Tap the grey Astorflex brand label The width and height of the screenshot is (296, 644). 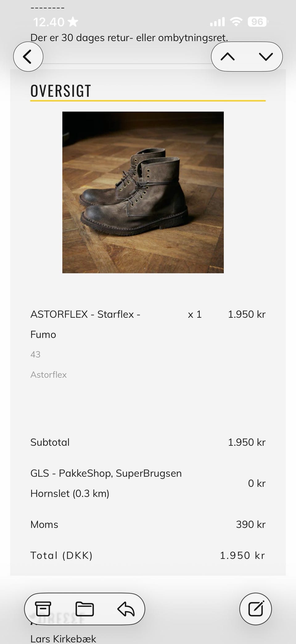coord(48,374)
